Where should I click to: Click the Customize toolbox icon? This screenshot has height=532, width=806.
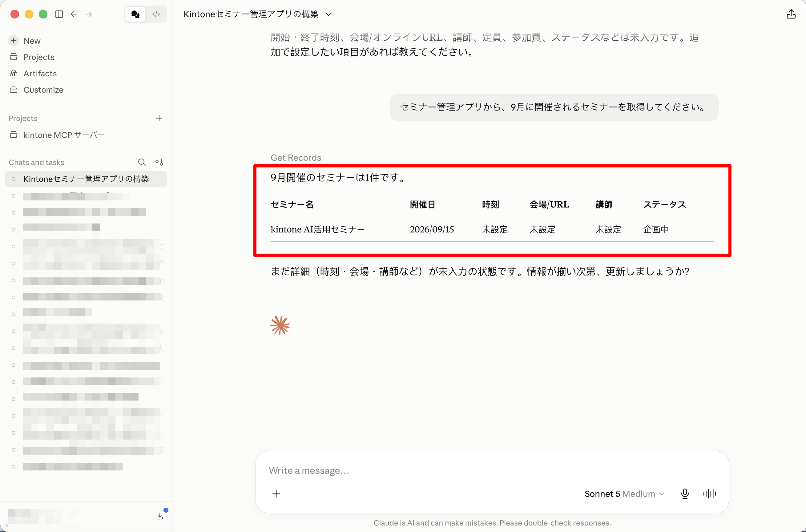point(14,90)
